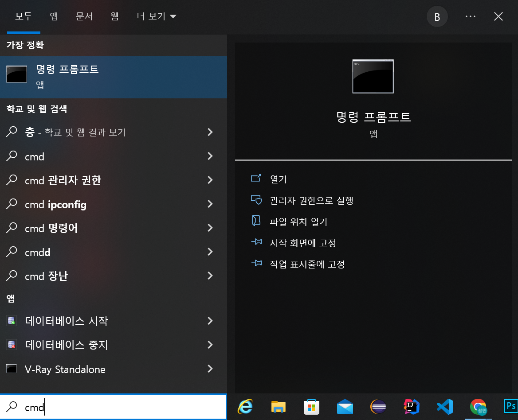Image resolution: width=518 pixels, height=420 pixels.
Task: Expand the V-Ray Standalone arrow
Action: click(210, 369)
